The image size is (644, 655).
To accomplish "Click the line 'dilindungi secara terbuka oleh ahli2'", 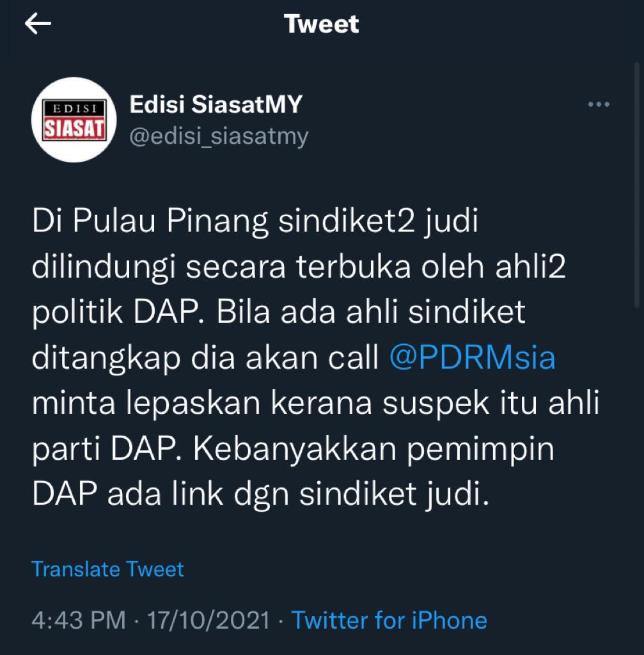I will pos(299,267).
